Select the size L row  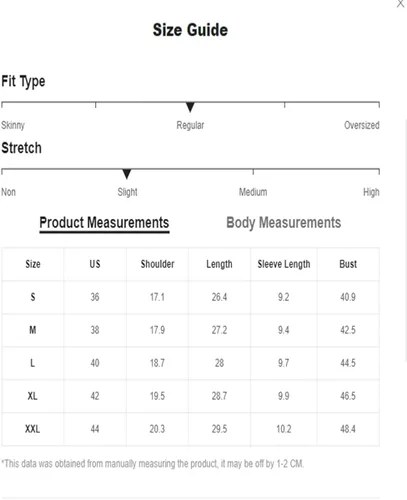191,363
